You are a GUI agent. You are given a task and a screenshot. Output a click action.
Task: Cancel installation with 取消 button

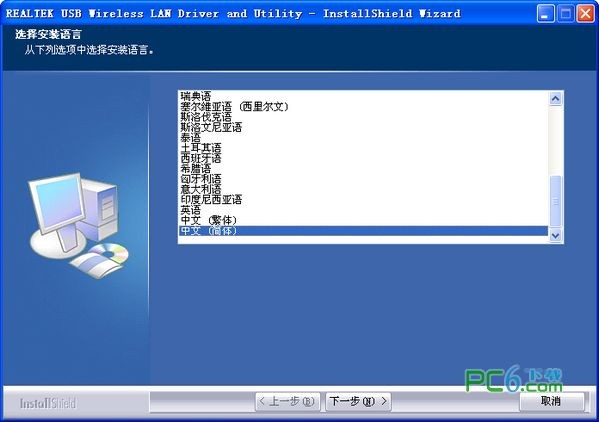point(552,401)
